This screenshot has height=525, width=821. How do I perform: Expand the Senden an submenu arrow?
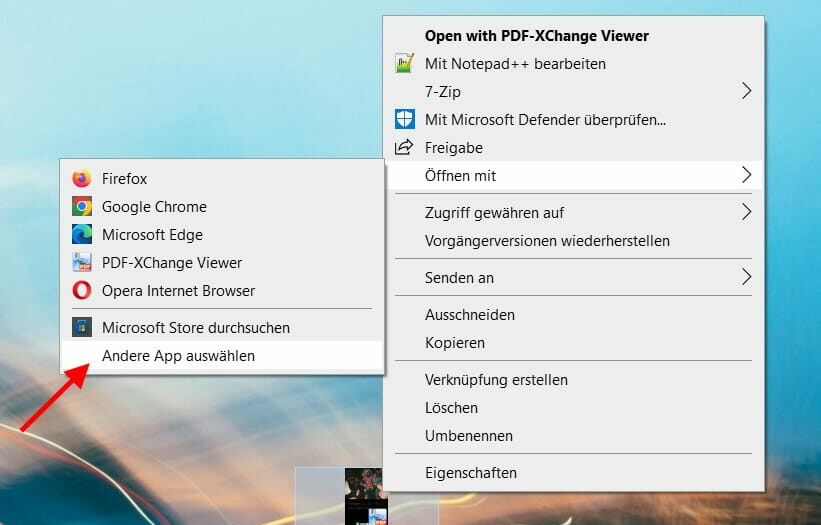pos(747,277)
